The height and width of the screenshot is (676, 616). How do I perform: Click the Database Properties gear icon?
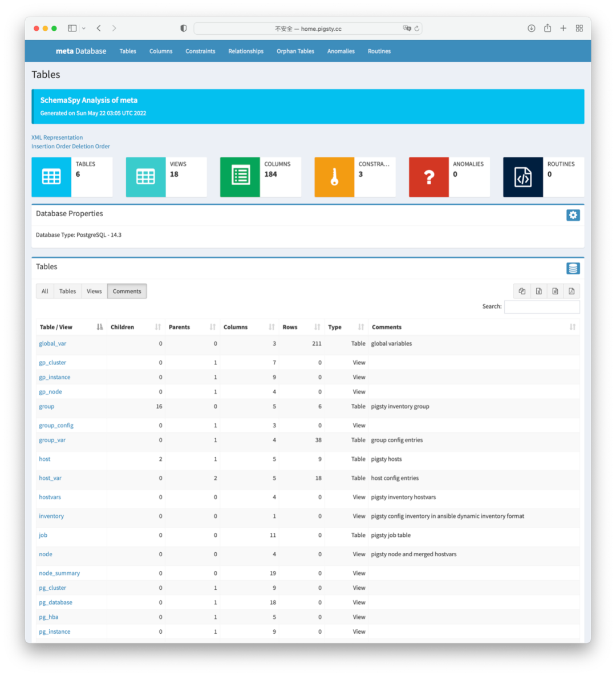(x=573, y=215)
